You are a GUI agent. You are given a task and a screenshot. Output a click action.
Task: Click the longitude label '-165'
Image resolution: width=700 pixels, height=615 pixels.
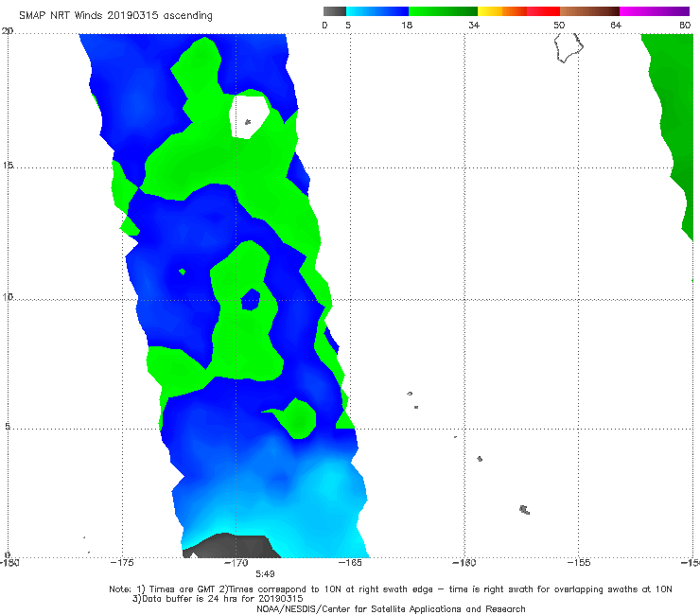(350, 563)
